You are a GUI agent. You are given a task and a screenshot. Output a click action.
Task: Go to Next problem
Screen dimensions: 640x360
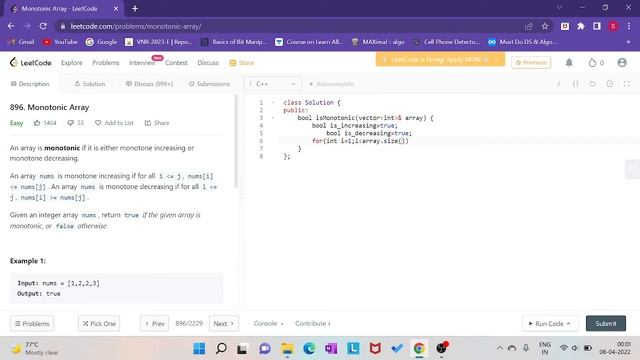click(x=224, y=323)
